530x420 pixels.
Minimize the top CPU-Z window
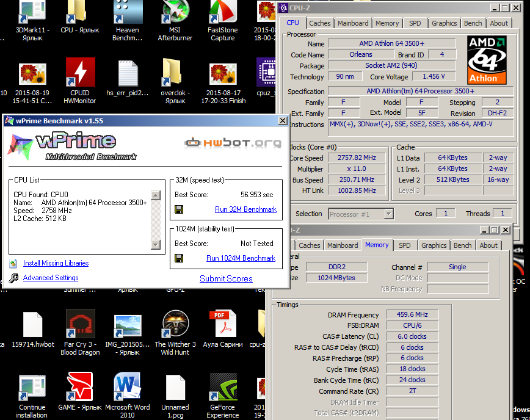click(495, 8)
